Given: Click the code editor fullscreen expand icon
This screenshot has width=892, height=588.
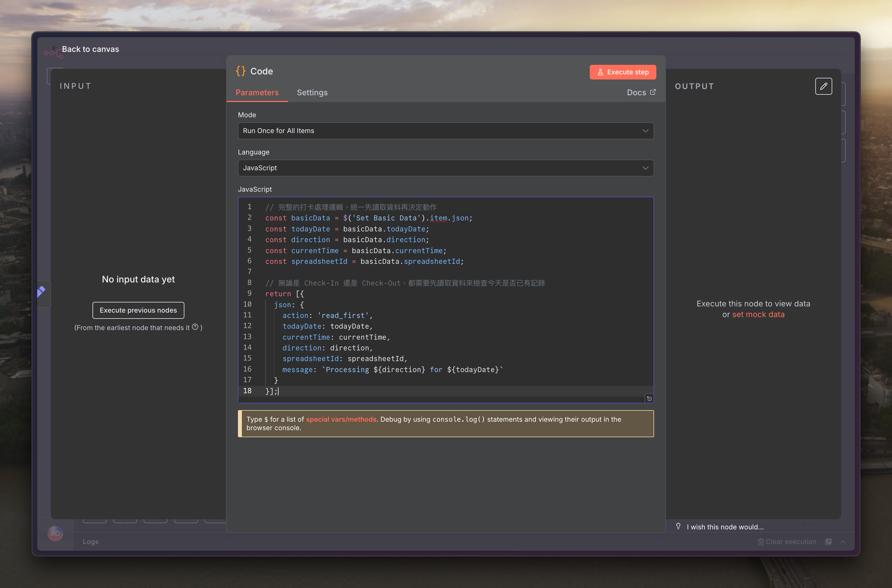Looking at the screenshot, I should pyautogui.click(x=649, y=398).
